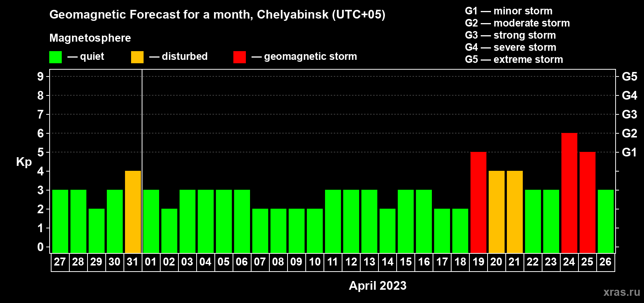Click the Kp axis title

coord(24,162)
